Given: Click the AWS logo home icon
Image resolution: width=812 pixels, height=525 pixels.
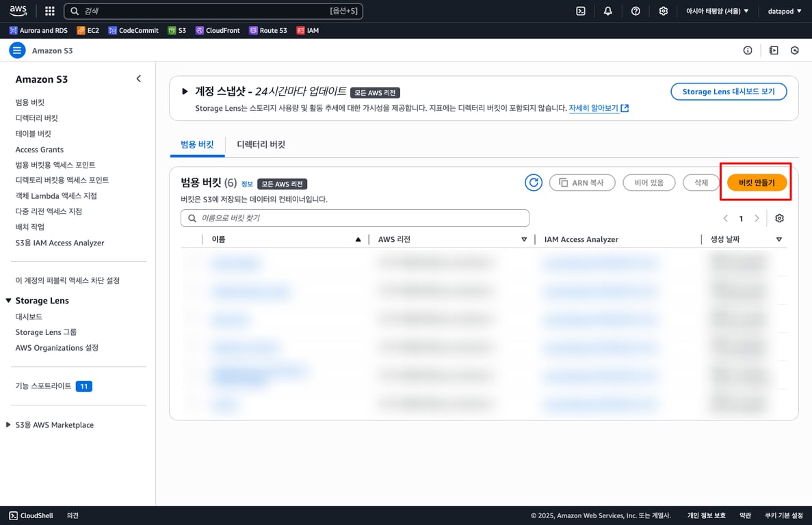Looking at the screenshot, I should point(18,11).
